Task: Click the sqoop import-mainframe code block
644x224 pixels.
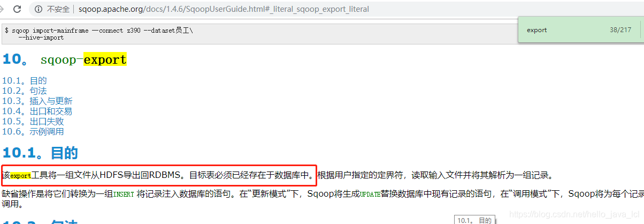Action: pyautogui.click(x=257, y=34)
